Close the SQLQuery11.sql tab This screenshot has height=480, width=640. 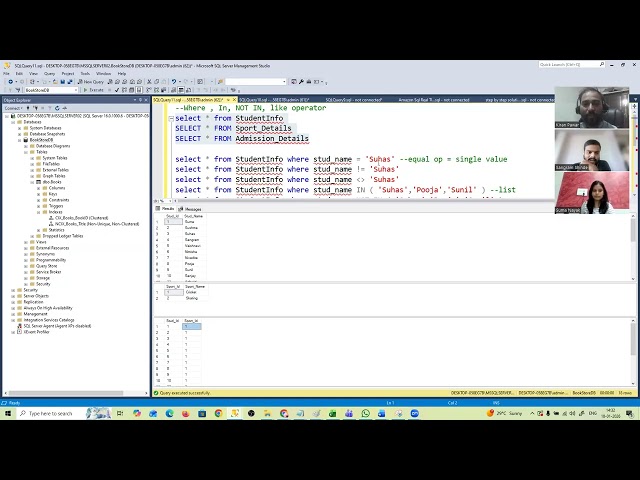pos(234,100)
